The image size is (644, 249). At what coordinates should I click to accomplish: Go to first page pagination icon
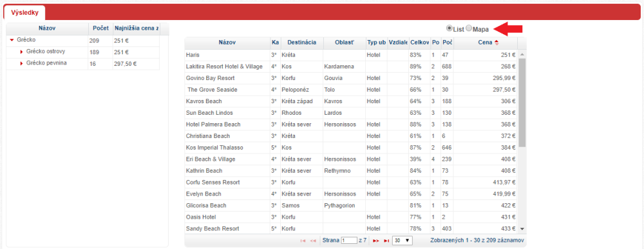pos(303,241)
